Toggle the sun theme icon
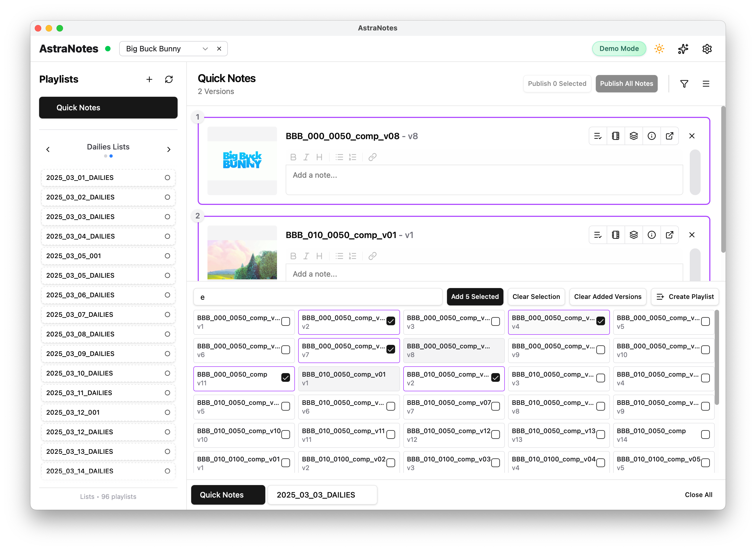The image size is (756, 550). [659, 49]
